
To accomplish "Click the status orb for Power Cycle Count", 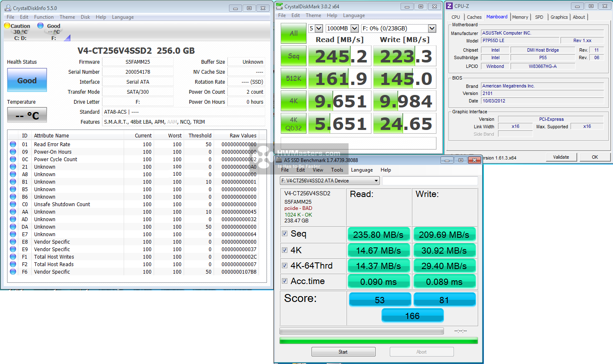I will pyautogui.click(x=13, y=159).
